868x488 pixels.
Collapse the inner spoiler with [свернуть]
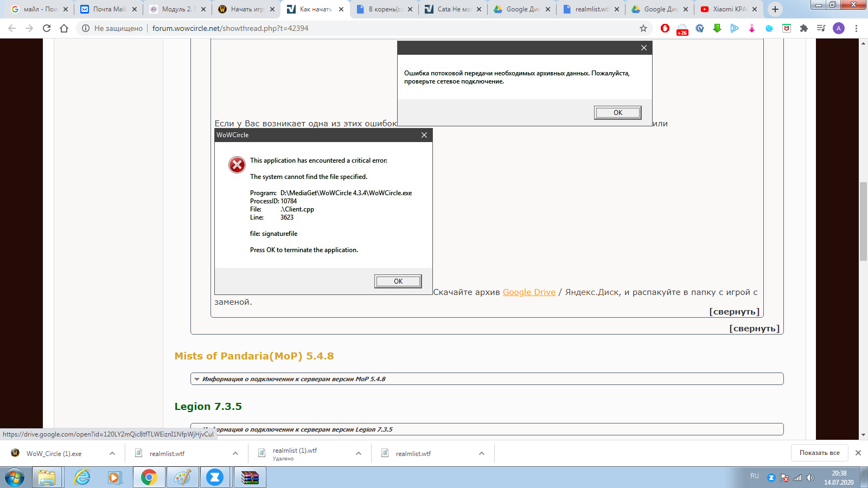(734, 312)
